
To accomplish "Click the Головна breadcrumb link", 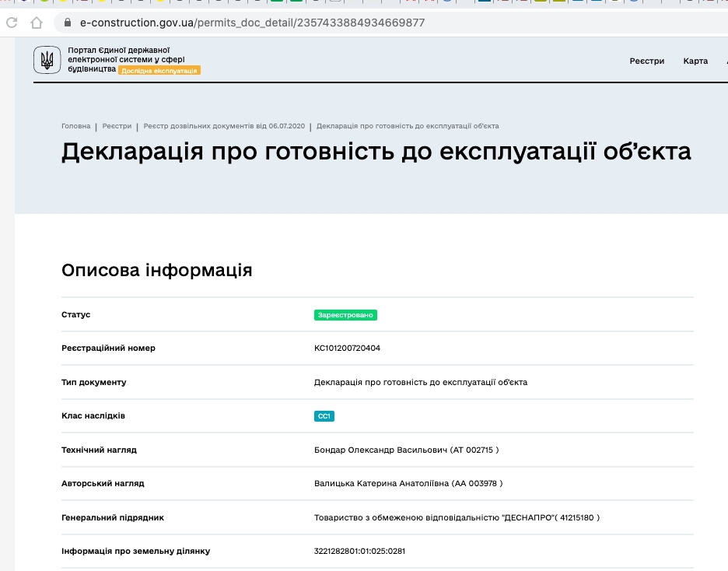I will pyautogui.click(x=75, y=126).
